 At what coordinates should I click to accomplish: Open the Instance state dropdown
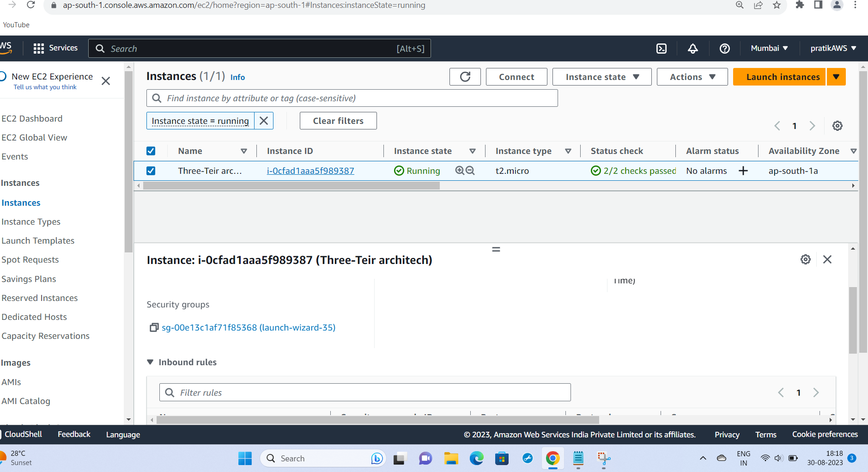click(x=601, y=76)
